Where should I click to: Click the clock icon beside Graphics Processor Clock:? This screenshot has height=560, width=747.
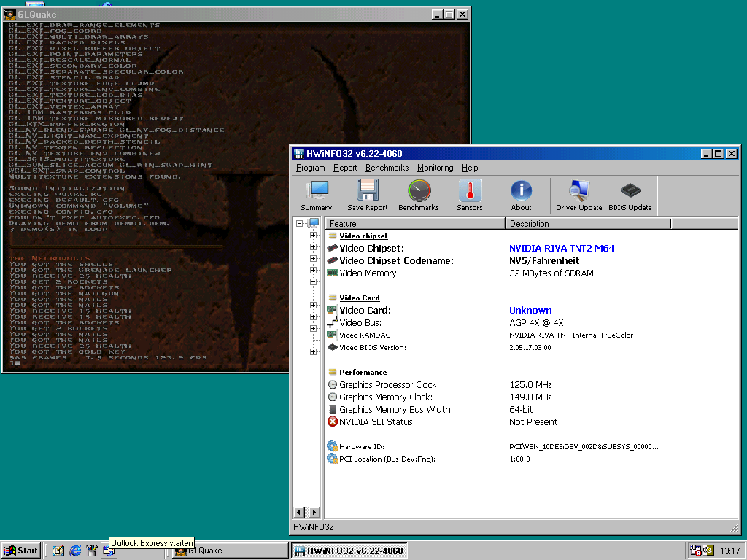(333, 384)
